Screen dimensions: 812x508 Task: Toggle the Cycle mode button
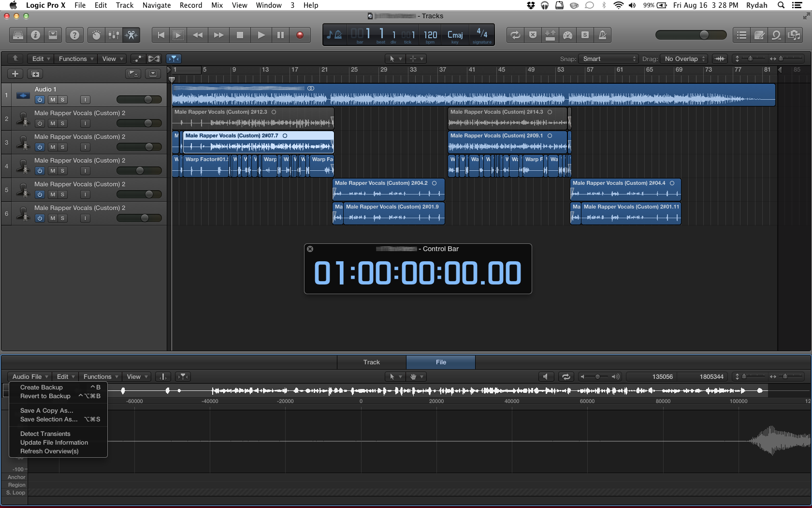click(x=515, y=35)
